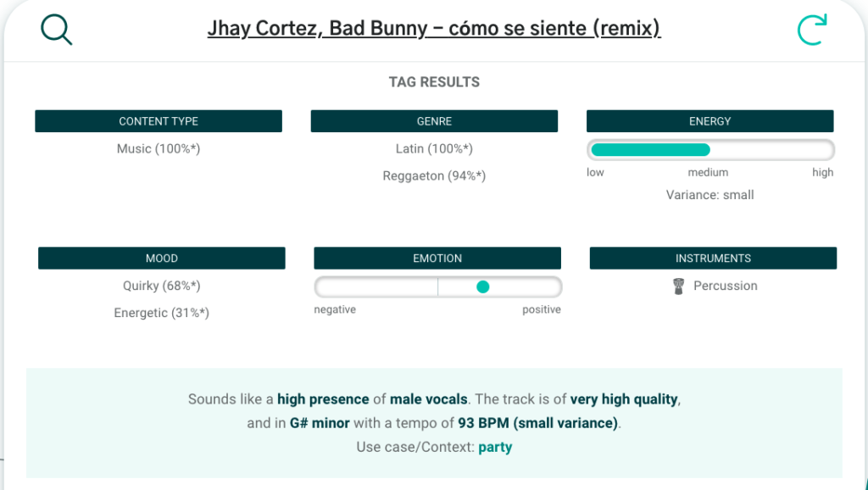Click the teal energy level bar
The height and width of the screenshot is (490, 868).
coord(650,149)
